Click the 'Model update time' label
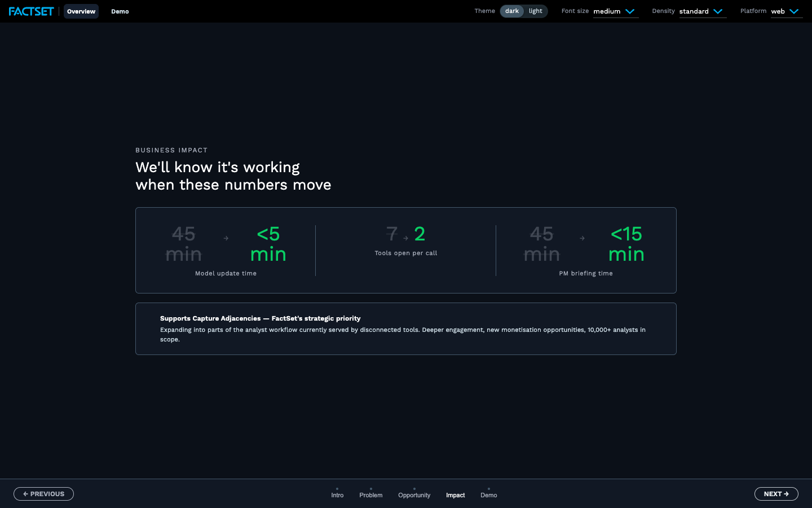The width and height of the screenshot is (812, 508). point(226,273)
